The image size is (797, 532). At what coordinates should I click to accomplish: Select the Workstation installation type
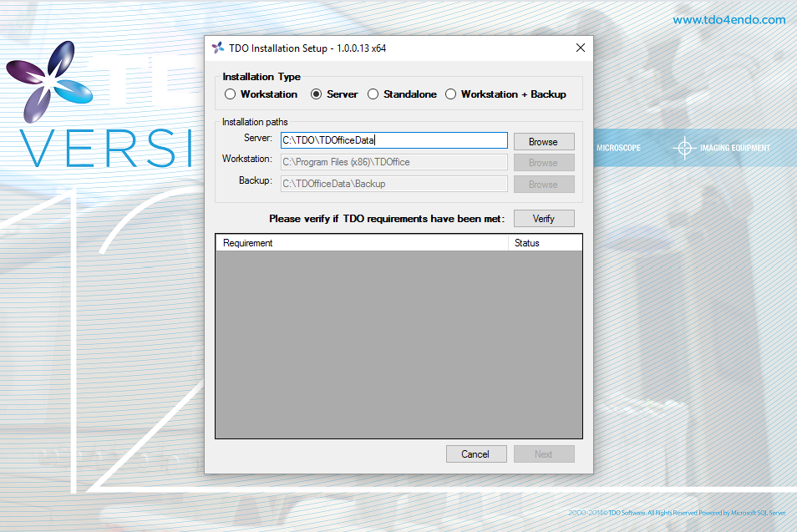[230, 94]
